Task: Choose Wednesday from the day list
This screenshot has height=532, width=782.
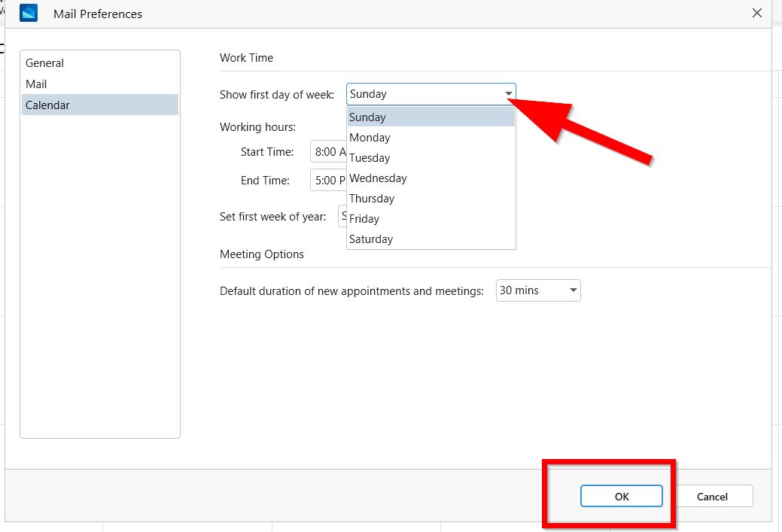Action: (x=431, y=178)
